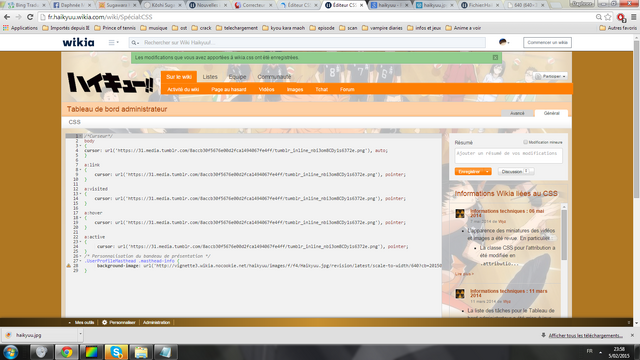The width and height of the screenshot is (640, 360).
Task: Click the colorful square app in the taskbar
Action: point(91,352)
